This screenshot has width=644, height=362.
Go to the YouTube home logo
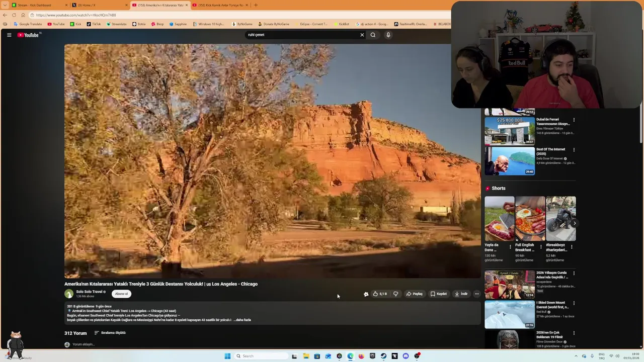pos(28,35)
